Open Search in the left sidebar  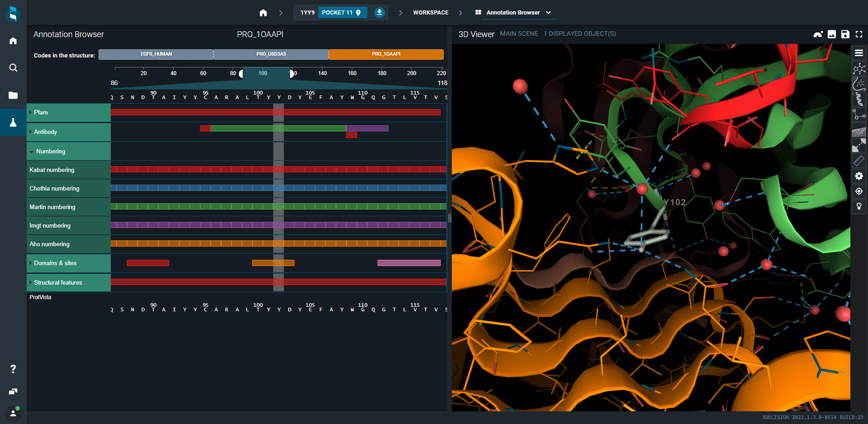click(x=13, y=68)
